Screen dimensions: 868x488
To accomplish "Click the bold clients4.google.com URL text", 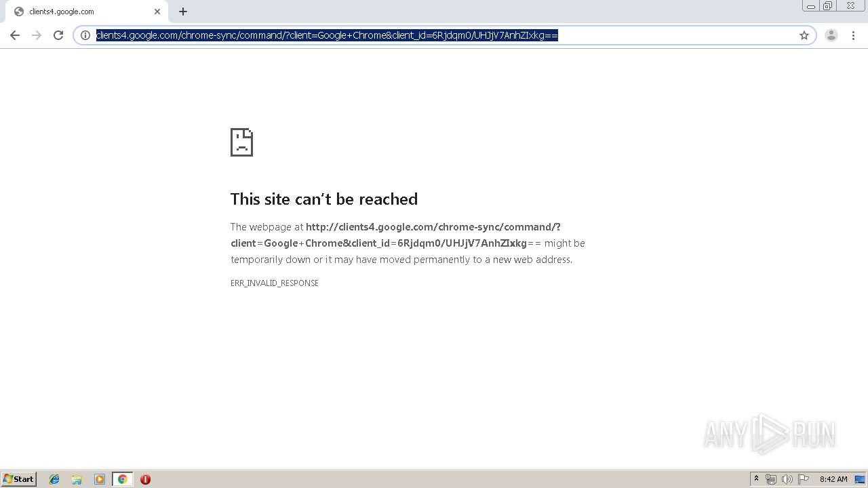I will (x=395, y=235).
